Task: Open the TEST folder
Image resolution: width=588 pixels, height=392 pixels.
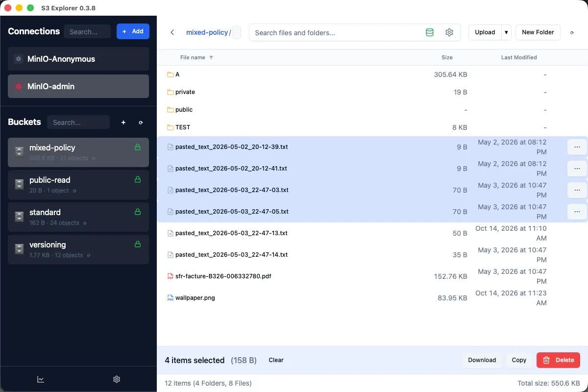Action: tap(182, 127)
